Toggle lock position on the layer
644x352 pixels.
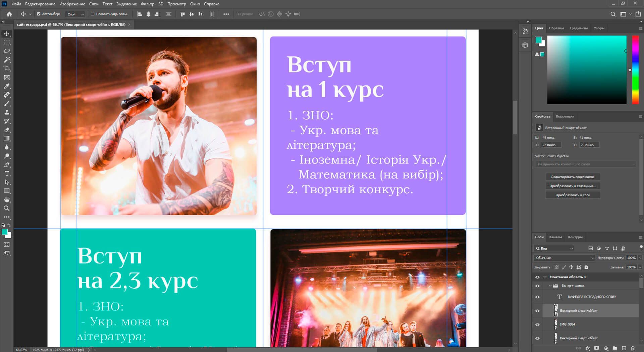(x=571, y=267)
